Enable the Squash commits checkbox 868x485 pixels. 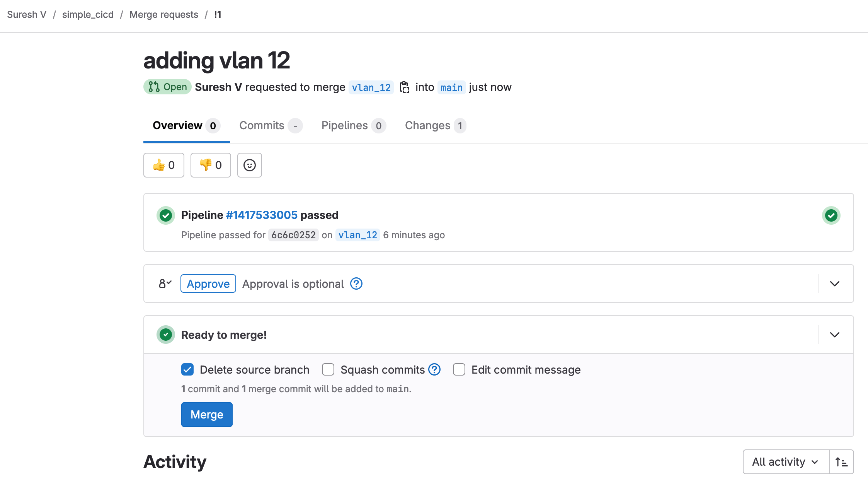tap(328, 370)
